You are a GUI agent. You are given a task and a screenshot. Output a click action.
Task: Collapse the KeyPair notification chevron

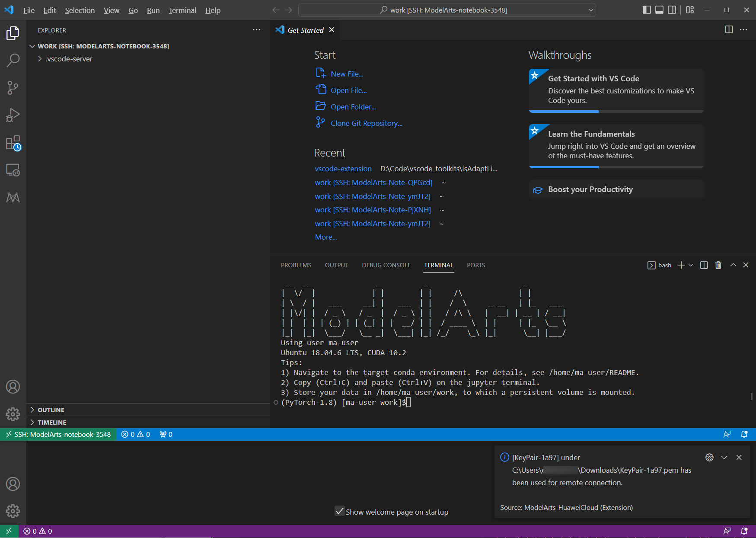[724, 457]
